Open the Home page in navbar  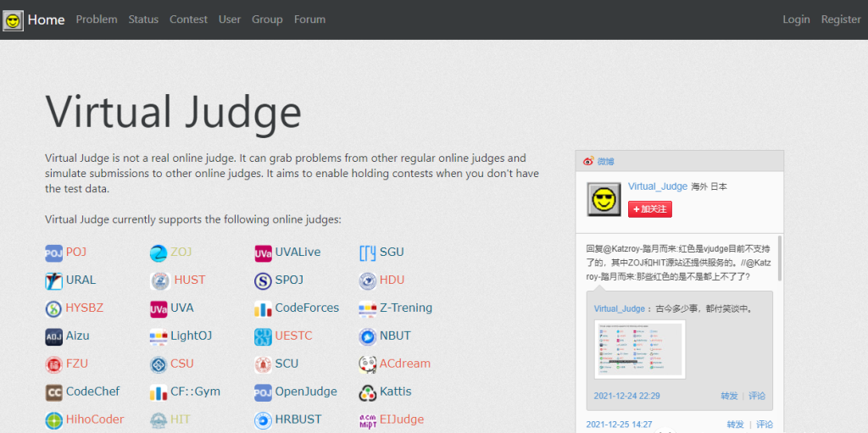47,19
